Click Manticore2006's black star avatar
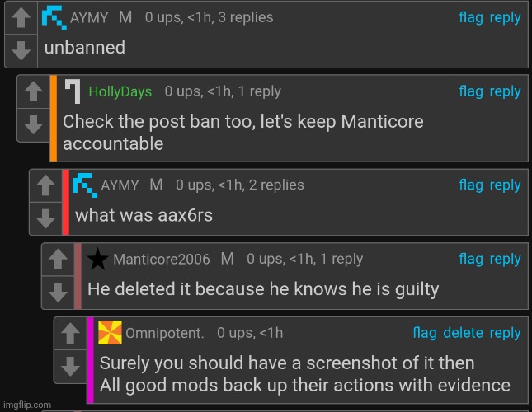This screenshot has height=412, width=532. click(x=97, y=259)
